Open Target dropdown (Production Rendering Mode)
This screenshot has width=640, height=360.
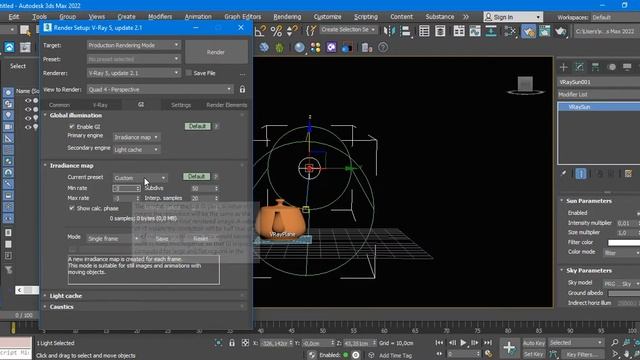pyautogui.click(x=133, y=45)
